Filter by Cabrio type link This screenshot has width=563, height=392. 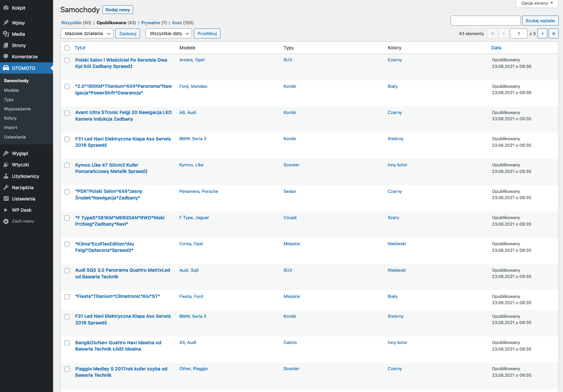pyautogui.click(x=290, y=342)
